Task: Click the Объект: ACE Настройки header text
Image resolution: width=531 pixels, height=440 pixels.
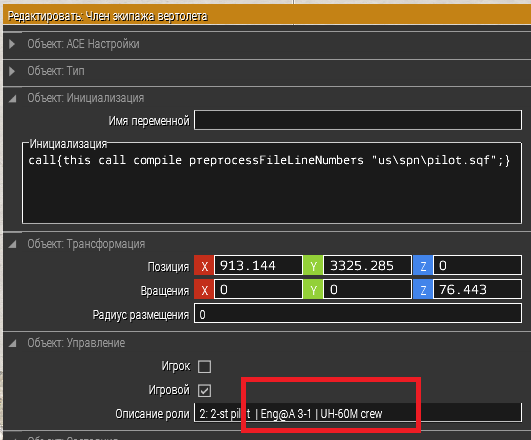Action: pyautogui.click(x=83, y=44)
